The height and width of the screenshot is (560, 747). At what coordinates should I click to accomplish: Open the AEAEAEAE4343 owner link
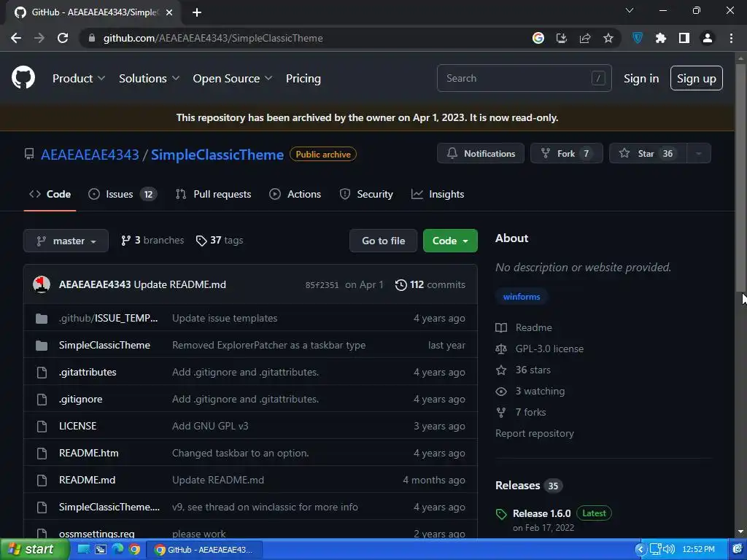point(90,155)
